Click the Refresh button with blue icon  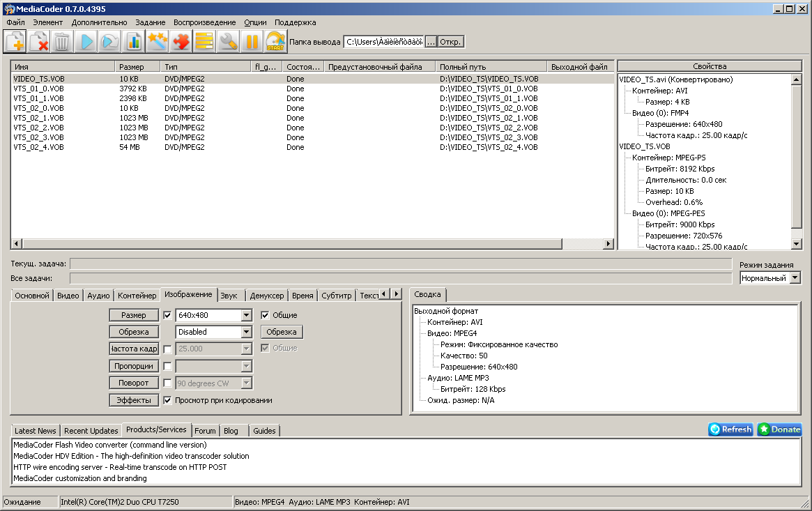(730, 429)
